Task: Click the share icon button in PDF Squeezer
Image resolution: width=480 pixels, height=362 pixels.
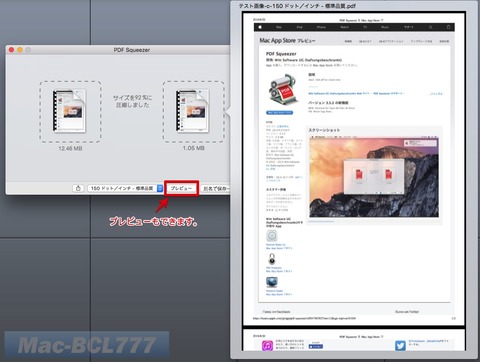Action: pyautogui.click(x=78, y=188)
